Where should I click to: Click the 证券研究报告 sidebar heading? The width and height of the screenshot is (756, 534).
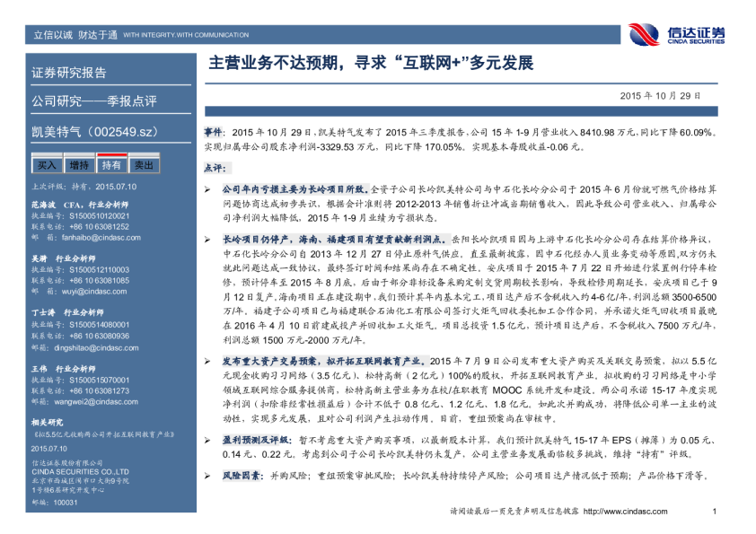[x=69, y=74]
